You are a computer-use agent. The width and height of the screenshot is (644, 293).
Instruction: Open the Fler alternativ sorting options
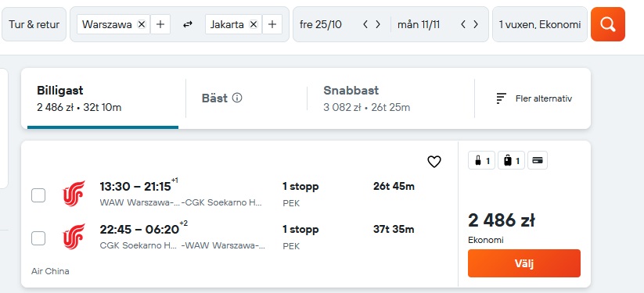pyautogui.click(x=534, y=98)
